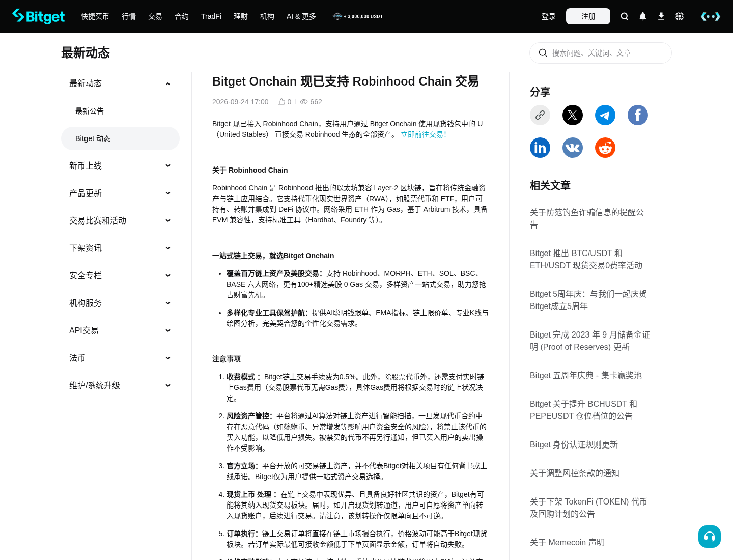733x560 pixels.
Task: Expand the 法币 sidebar section
Action: point(120,358)
